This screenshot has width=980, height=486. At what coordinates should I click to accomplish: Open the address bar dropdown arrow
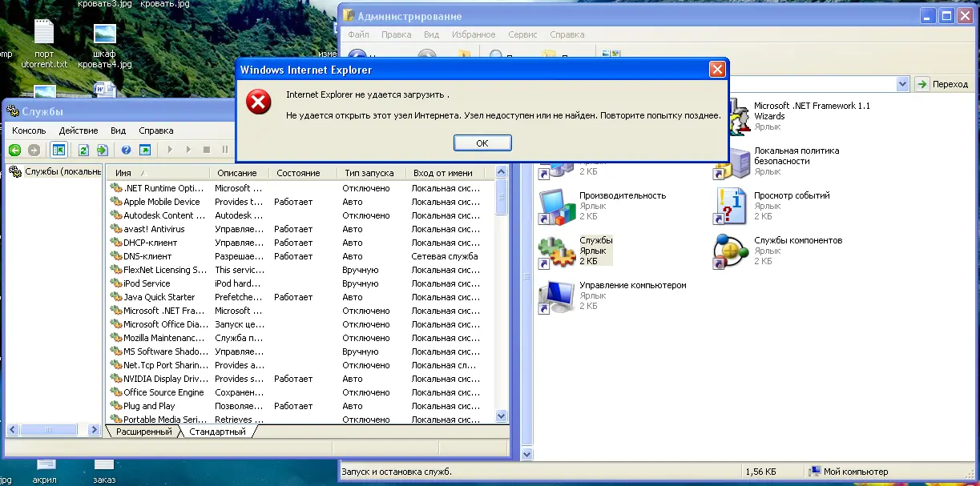(902, 84)
